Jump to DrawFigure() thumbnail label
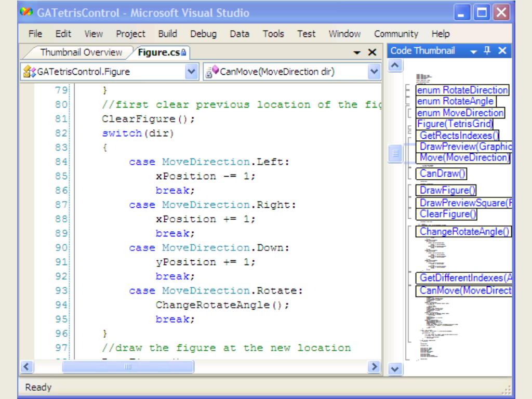The width and height of the screenshot is (532, 399). (446, 190)
